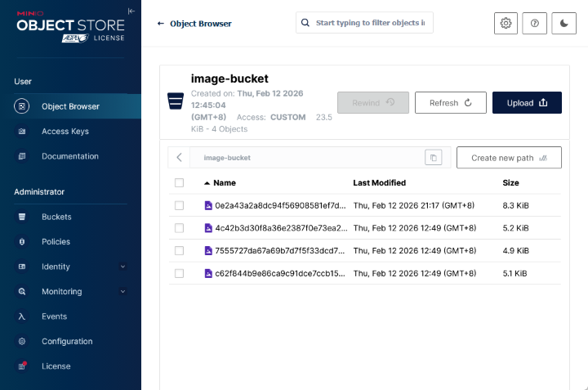The height and width of the screenshot is (390, 588).
Task: Copy the image-bucket path with copy icon
Action: point(434,158)
